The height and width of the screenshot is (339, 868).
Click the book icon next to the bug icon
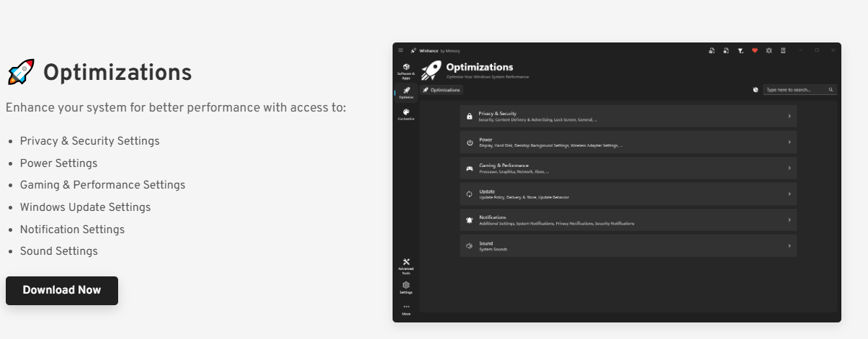coord(783,50)
